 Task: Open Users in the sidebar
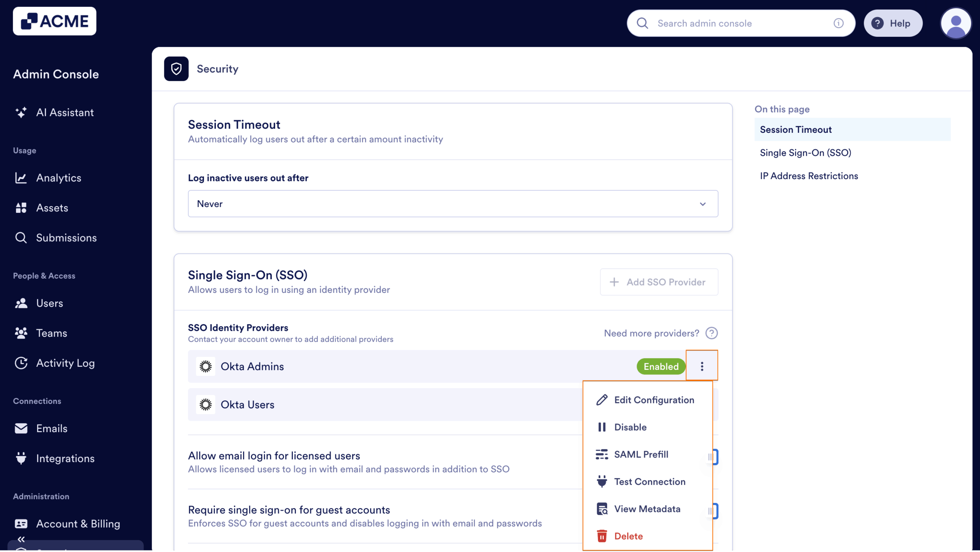(49, 303)
